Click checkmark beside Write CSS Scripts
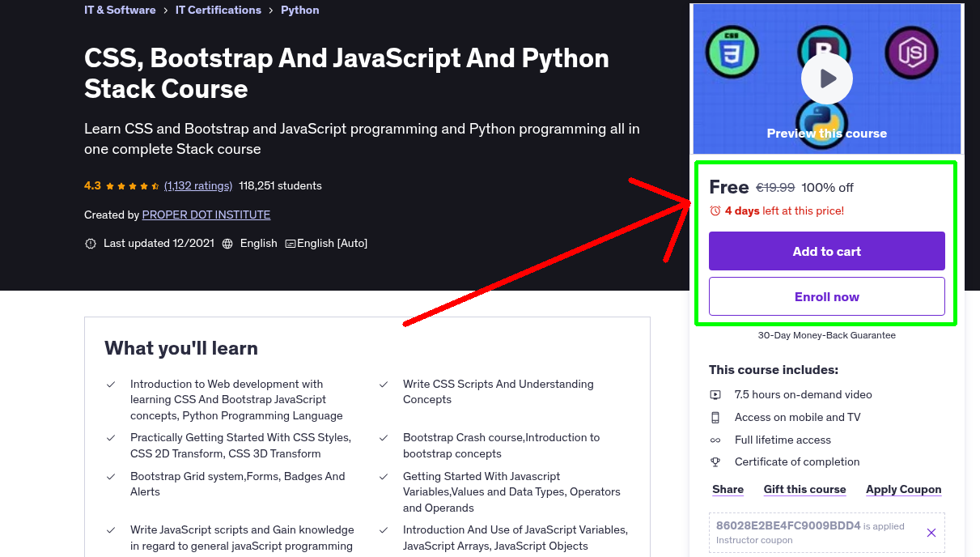This screenshot has width=980, height=557. pyautogui.click(x=384, y=385)
